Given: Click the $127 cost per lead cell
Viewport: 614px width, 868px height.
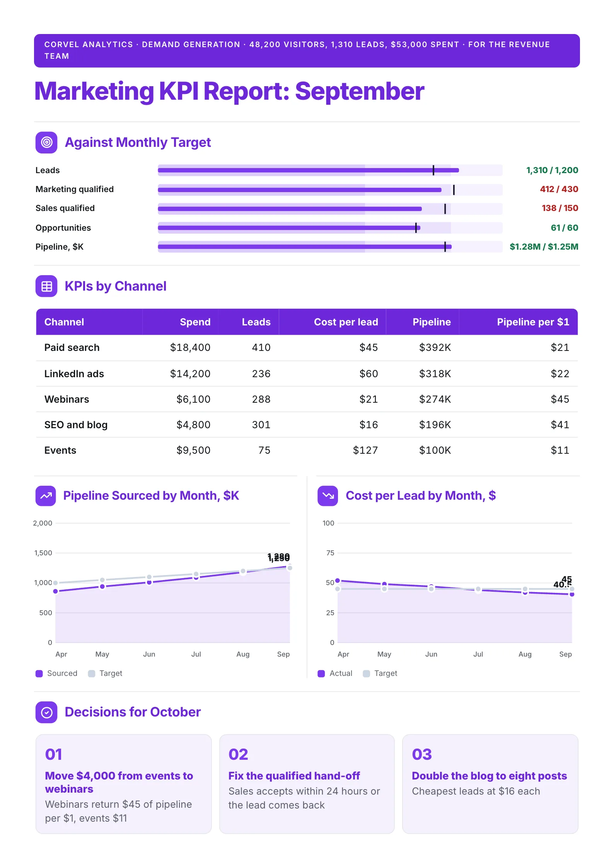Looking at the screenshot, I should pos(365,451).
